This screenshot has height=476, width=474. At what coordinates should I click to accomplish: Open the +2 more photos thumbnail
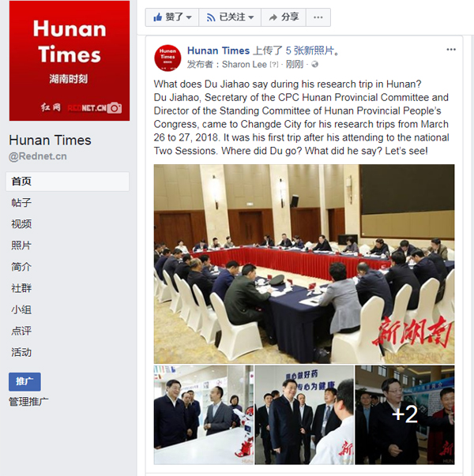(404, 414)
